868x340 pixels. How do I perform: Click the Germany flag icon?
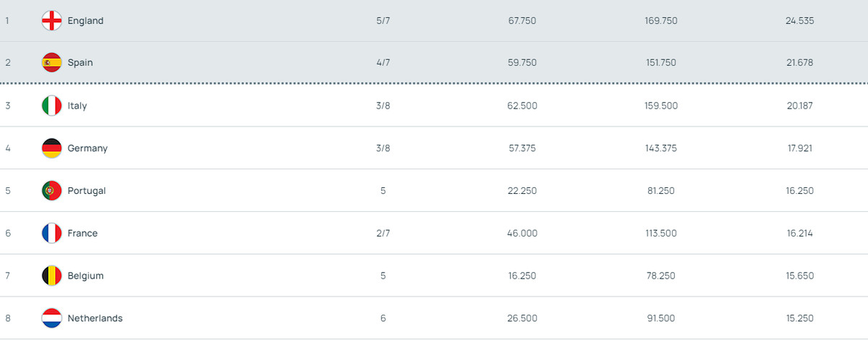(51, 148)
